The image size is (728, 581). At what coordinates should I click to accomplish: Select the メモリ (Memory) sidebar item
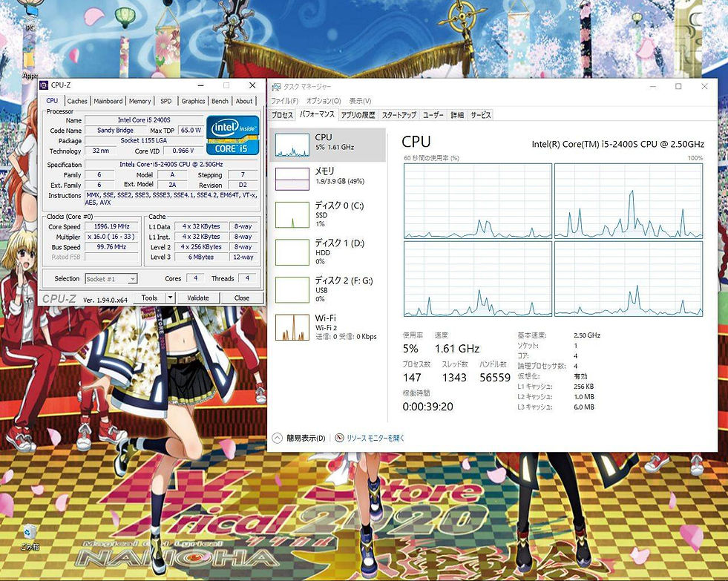point(328,179)
